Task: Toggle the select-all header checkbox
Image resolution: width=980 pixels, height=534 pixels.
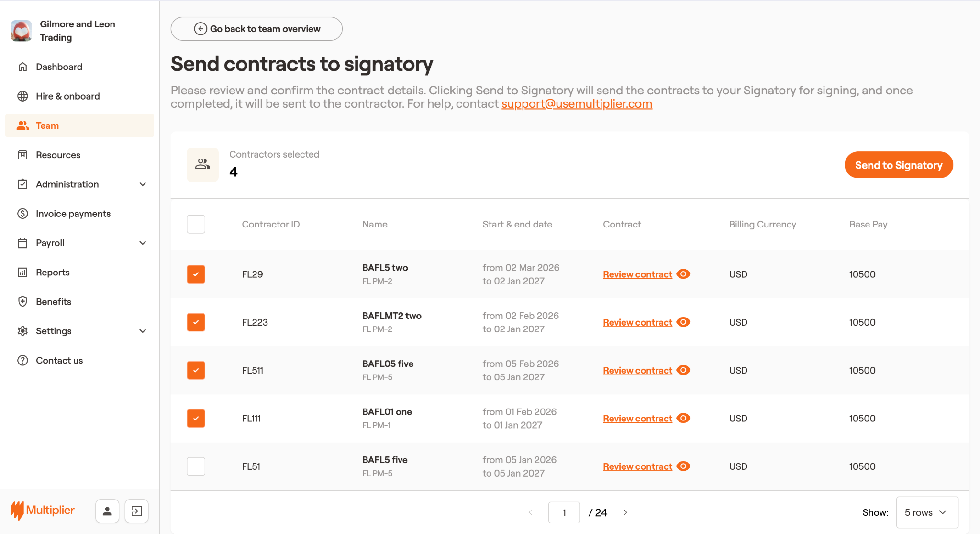Action: tap(196, 224)
